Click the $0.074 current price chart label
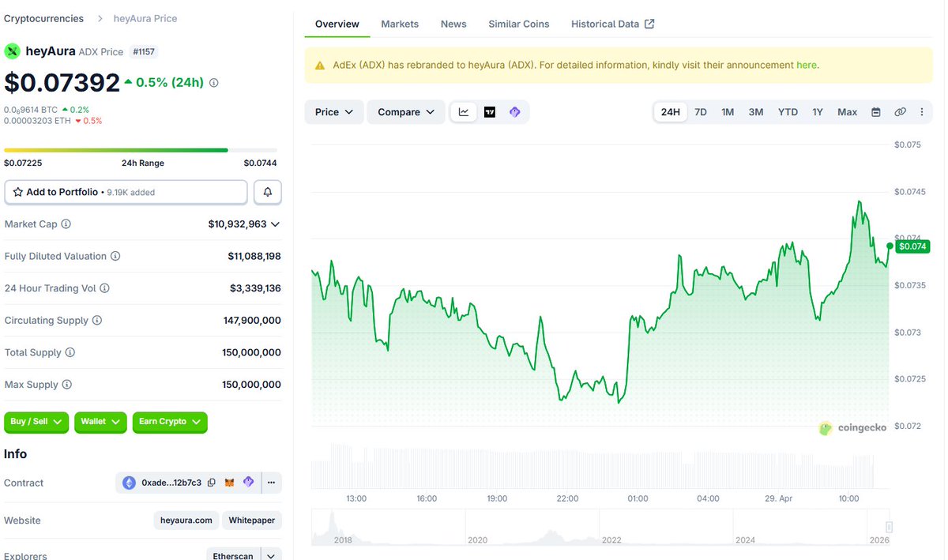 913,246
